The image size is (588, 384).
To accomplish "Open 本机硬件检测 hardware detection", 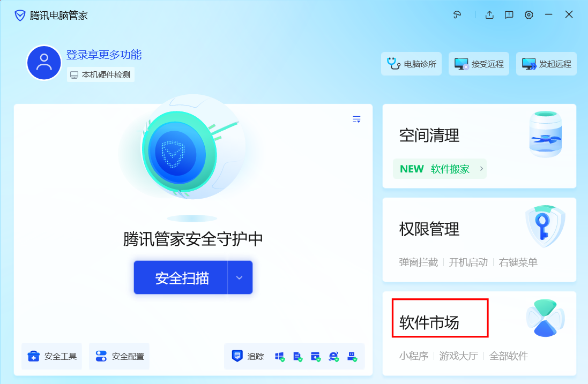I will coord(100,74).
